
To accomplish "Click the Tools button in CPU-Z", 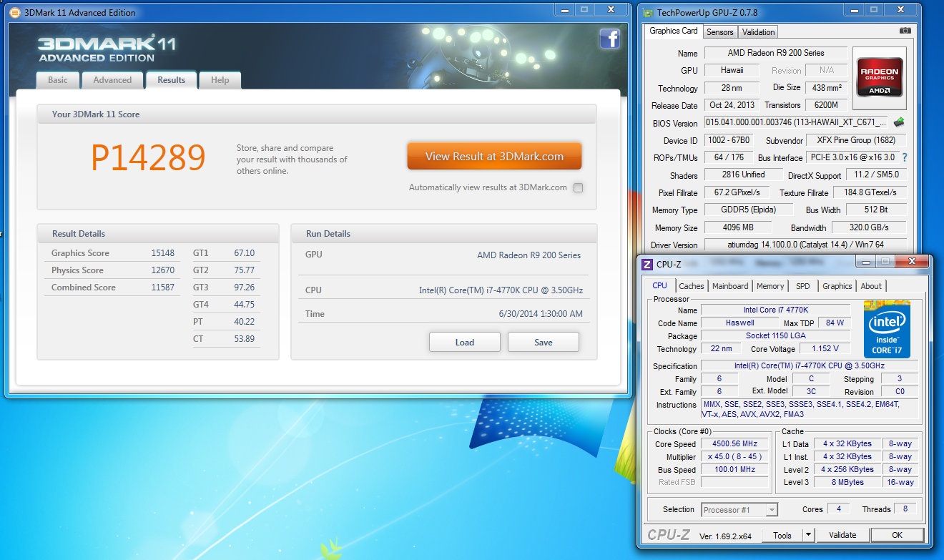I will (x=782, y=535).
